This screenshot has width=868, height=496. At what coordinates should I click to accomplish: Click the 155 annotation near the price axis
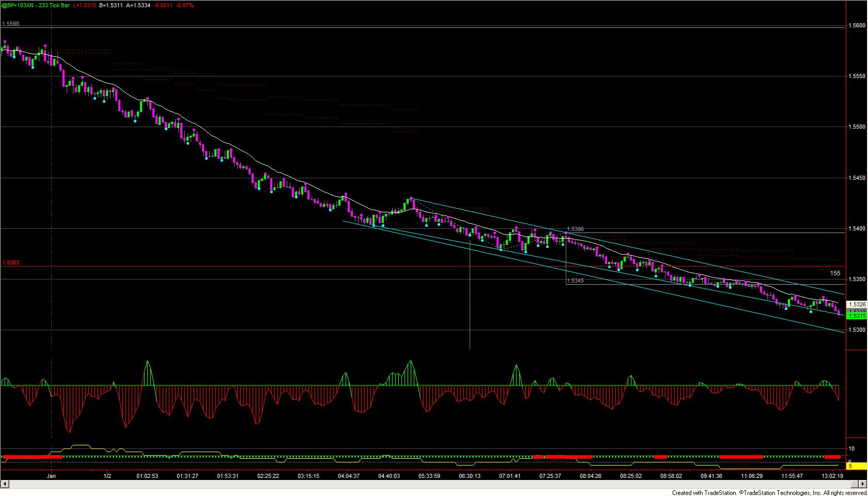pos(835,273)
